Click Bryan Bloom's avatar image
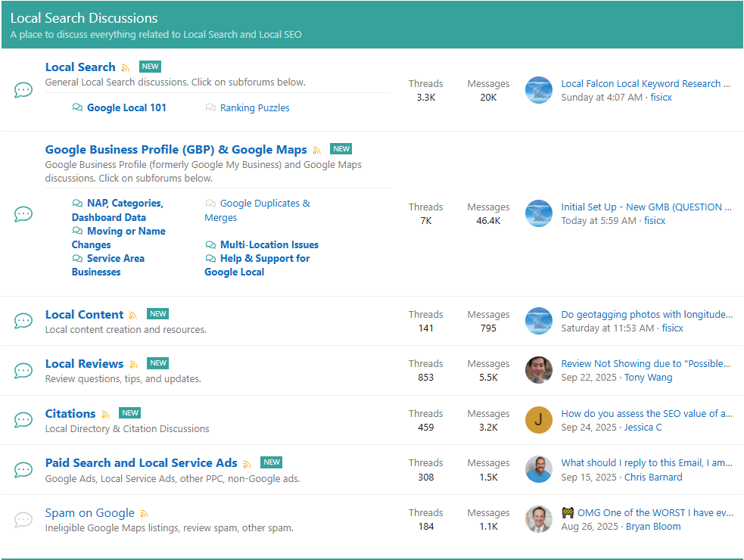The width and height of the screenshot is (744, 560). [x=538, y=519]
